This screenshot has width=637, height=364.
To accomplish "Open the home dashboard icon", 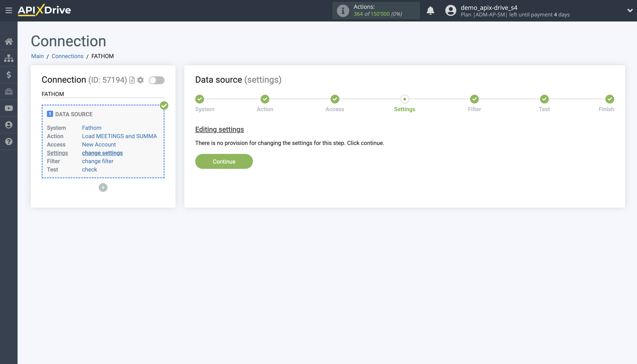I will [x=9, y=41].
